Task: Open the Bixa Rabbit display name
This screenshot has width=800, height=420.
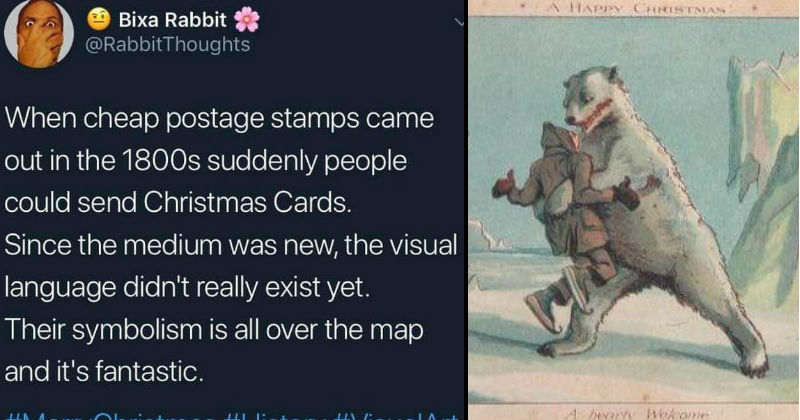Action: 172,20
